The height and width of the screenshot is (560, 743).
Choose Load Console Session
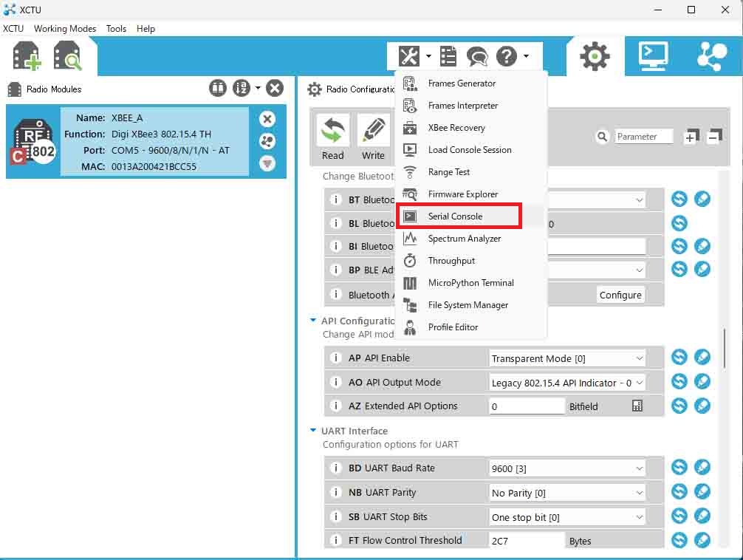click(470, 150)
